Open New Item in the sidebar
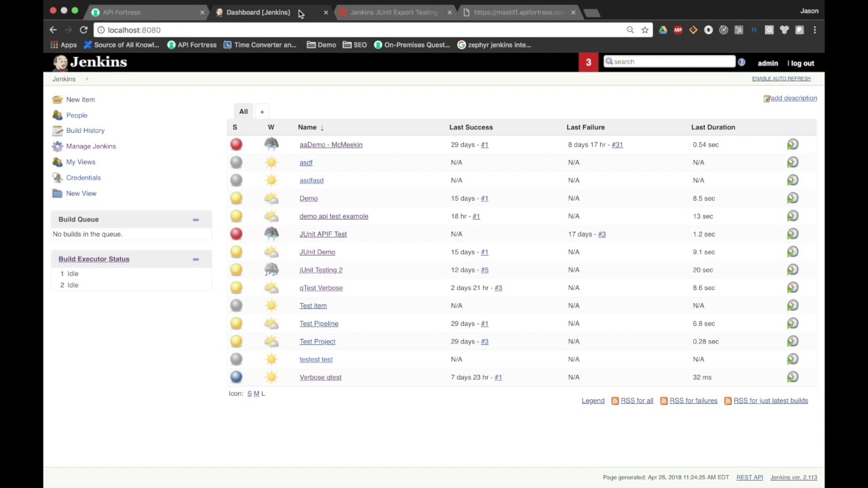The height and width of the screenshot is (488, 868). tap(80, 100)
